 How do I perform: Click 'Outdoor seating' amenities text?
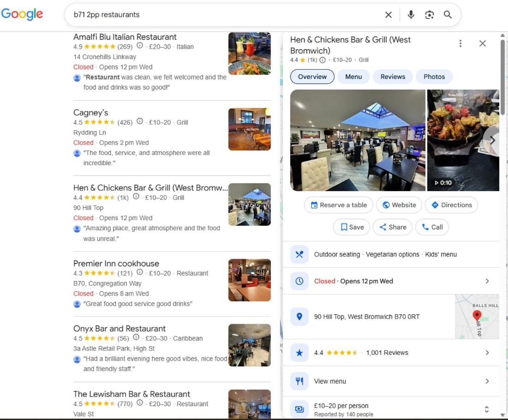point(337,254)
